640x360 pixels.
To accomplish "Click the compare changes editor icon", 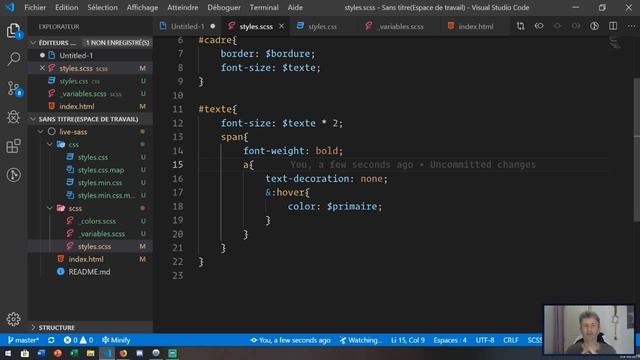I will click(520, 26).
